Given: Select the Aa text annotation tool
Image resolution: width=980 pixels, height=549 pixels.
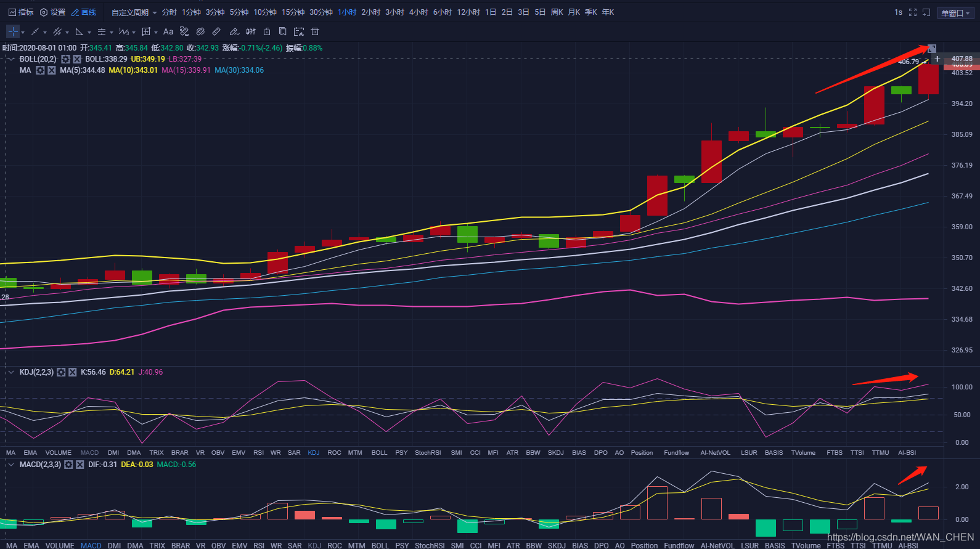Looking at the screenshot, I should pyautogui.click(x=168, y=31).
